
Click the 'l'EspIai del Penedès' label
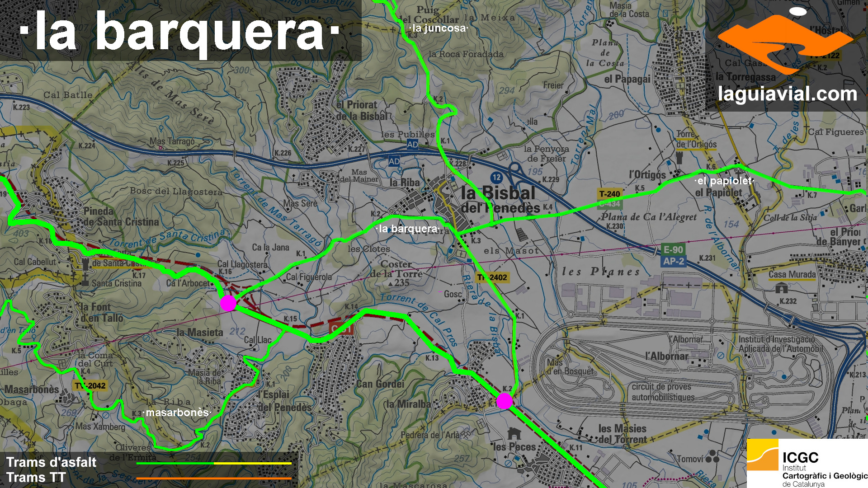[284, 401]
